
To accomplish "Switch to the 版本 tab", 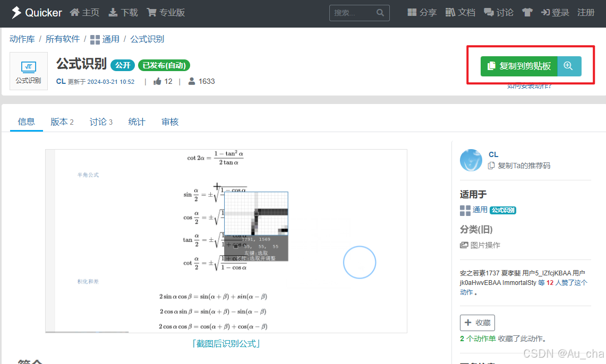I will click(59, 122).
